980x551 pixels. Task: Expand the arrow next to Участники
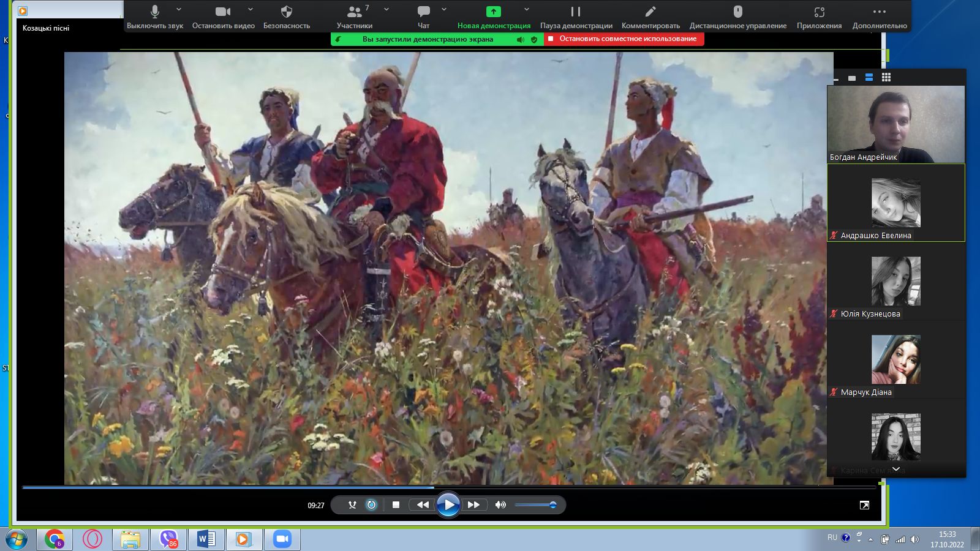(386, 9)
